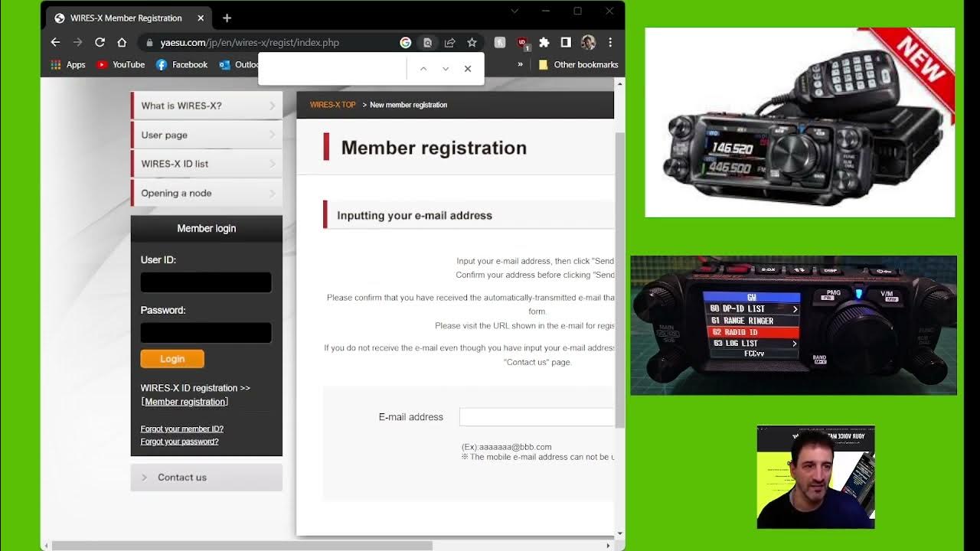Open the Member registration link
Screen dimensions: 980x551
point(185,402)
